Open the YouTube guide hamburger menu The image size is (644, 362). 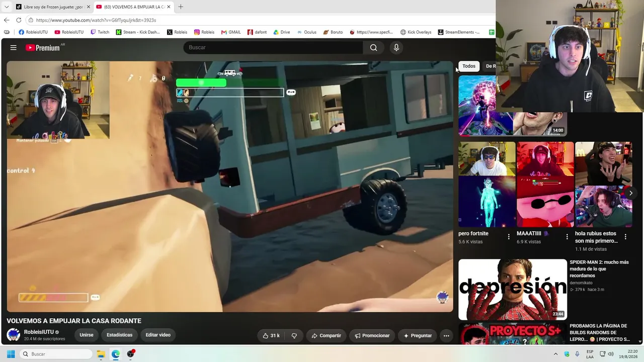point(14,48)
